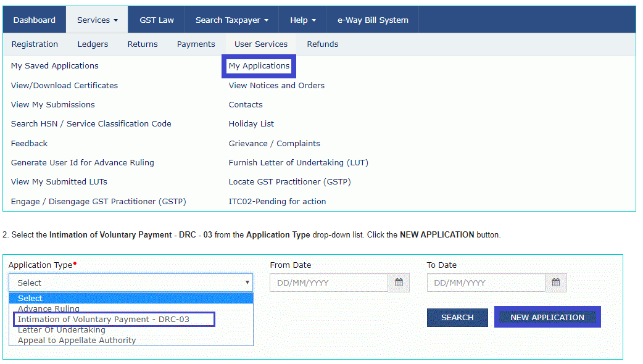The image size is (643, 364).
Task: Expand the Services dropdown menu
Action: pos(97,20)
